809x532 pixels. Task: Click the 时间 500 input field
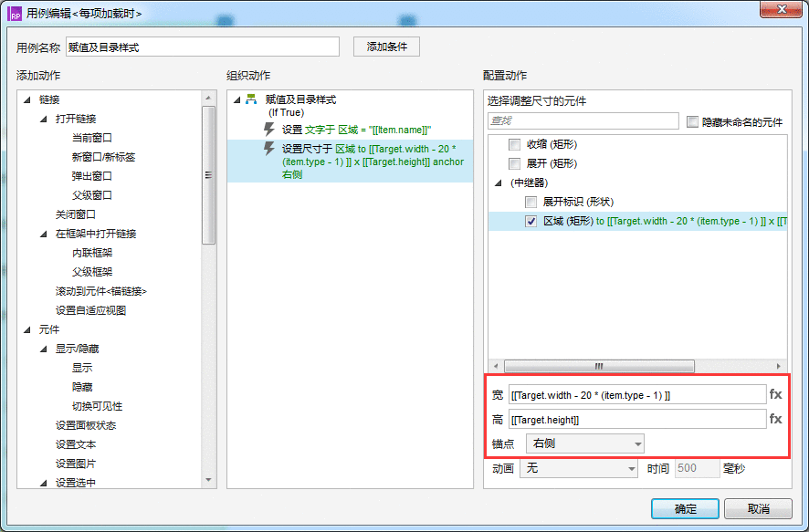click(x=697, y=468)
